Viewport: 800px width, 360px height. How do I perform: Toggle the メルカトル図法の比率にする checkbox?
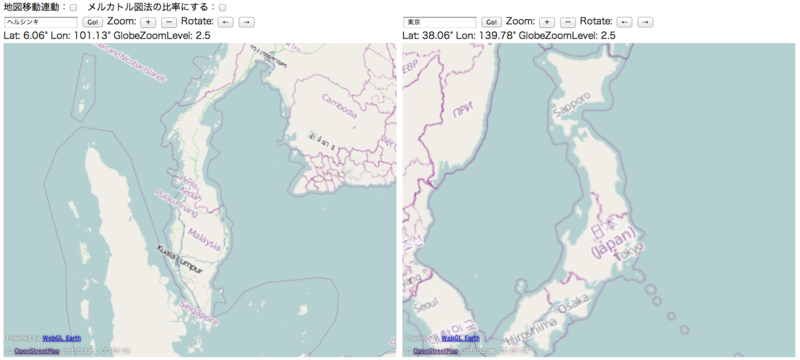pos(222,8)
